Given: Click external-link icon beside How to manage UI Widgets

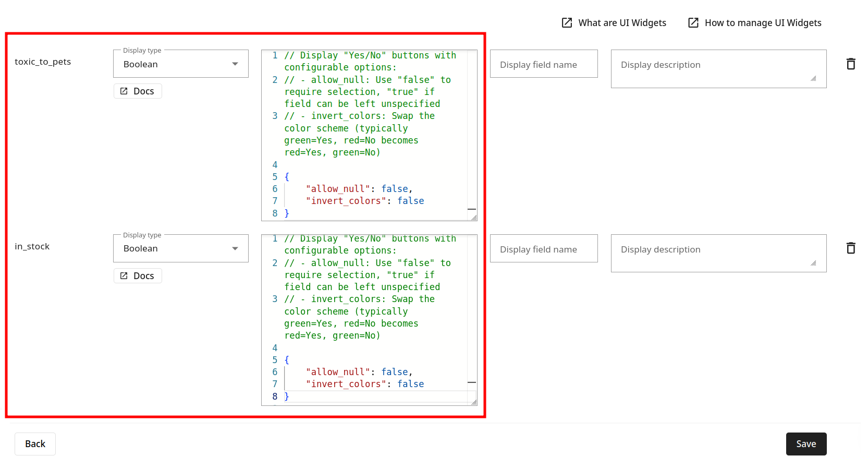Looking at the screenshot, I should click(x=693, y=23).
